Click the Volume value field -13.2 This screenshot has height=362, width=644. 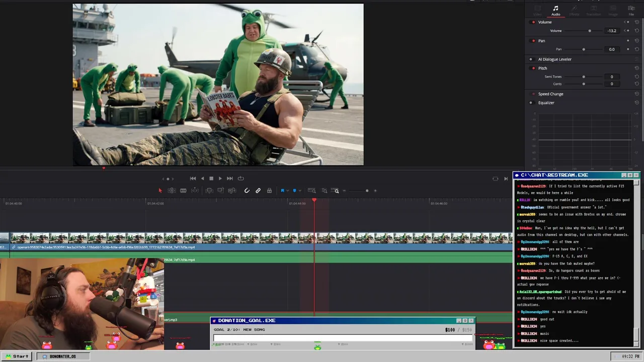[612, 31]
